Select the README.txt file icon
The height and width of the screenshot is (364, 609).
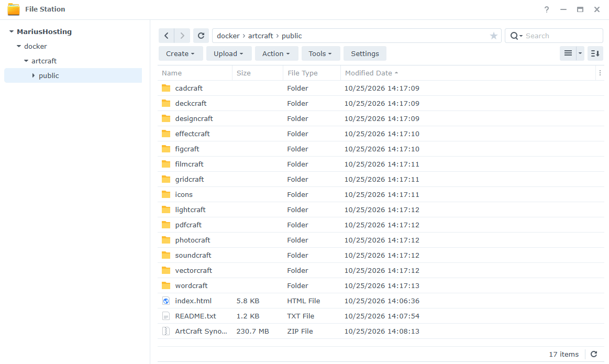[166, 316]
